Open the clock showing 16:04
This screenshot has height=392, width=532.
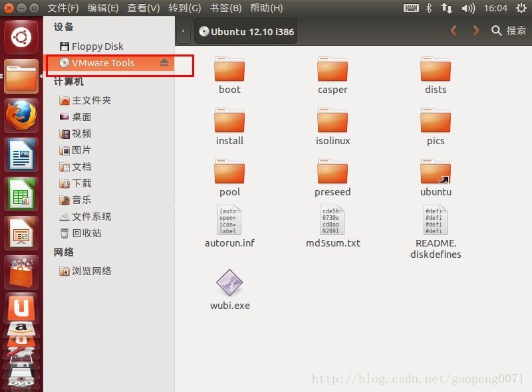[x=495, y=8]
